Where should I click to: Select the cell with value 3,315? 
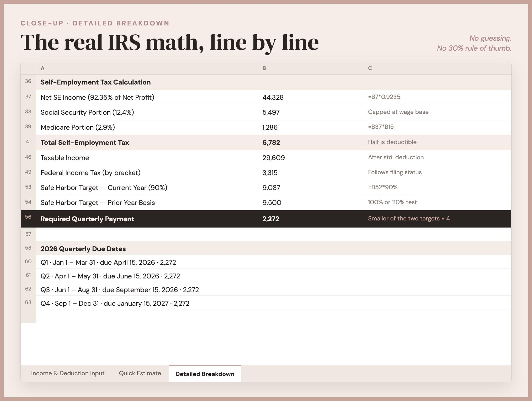tap(310, 173)
